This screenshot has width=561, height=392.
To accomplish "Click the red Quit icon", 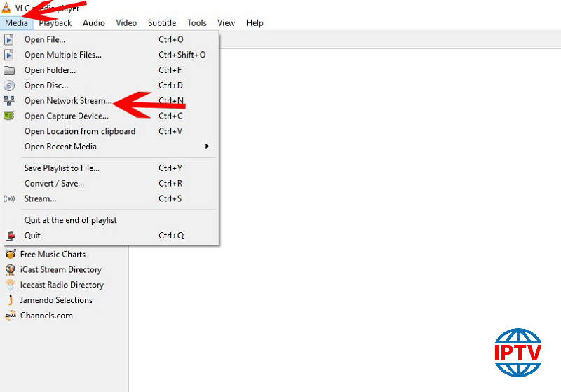I will (9, 236).
